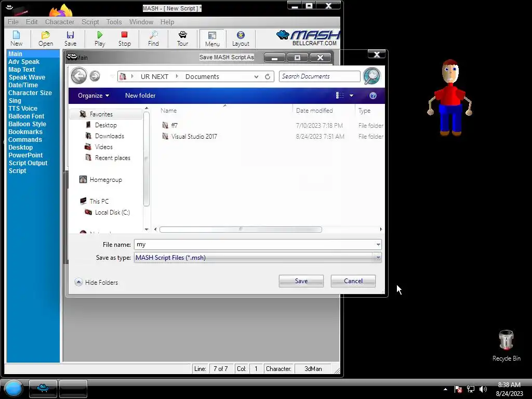The width and height of the screenshot is (532, 399).
Task: Select TTS Voice in the MASH sidebar
Action: (x=23, y=109)
